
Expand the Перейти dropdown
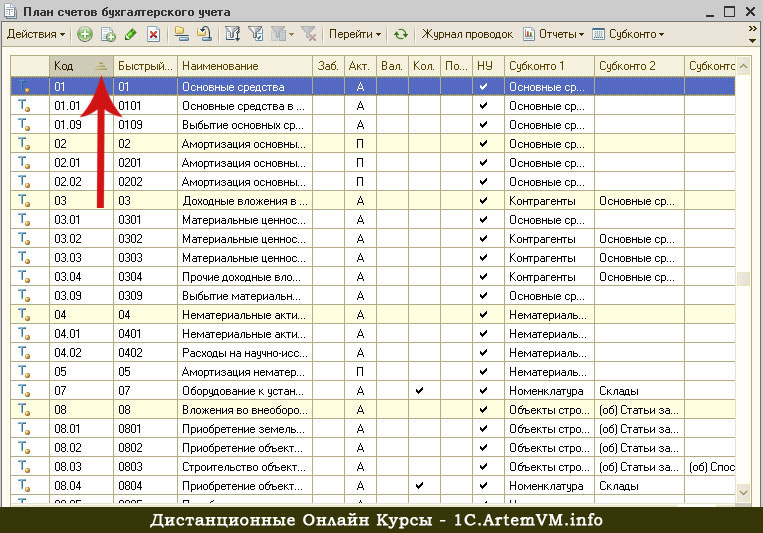355,35
